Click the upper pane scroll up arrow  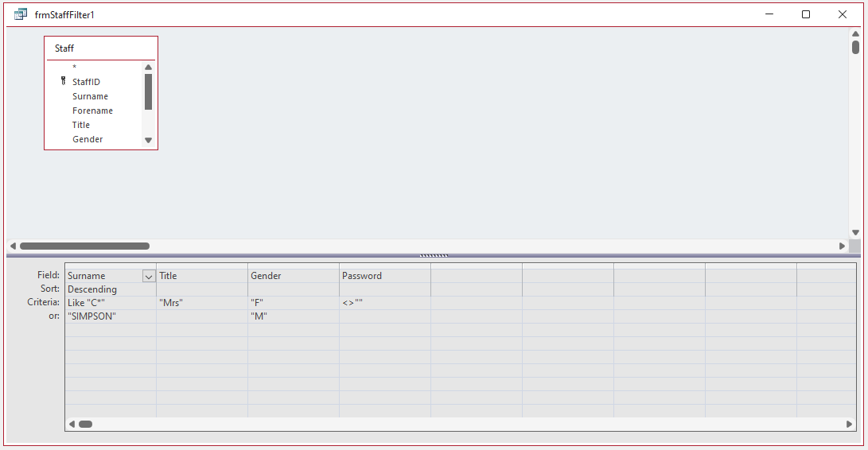pos(855,33)
